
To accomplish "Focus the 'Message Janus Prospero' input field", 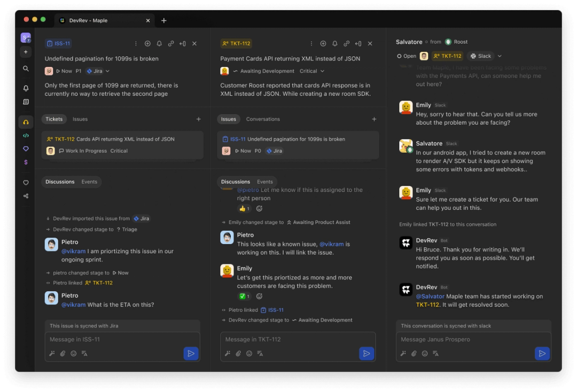I will pos(473,340).
